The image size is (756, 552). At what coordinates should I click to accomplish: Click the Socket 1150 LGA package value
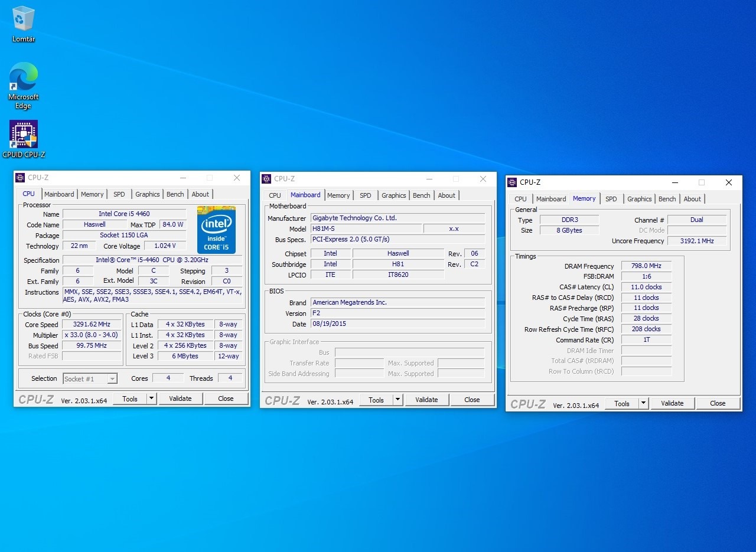(124, 235)
